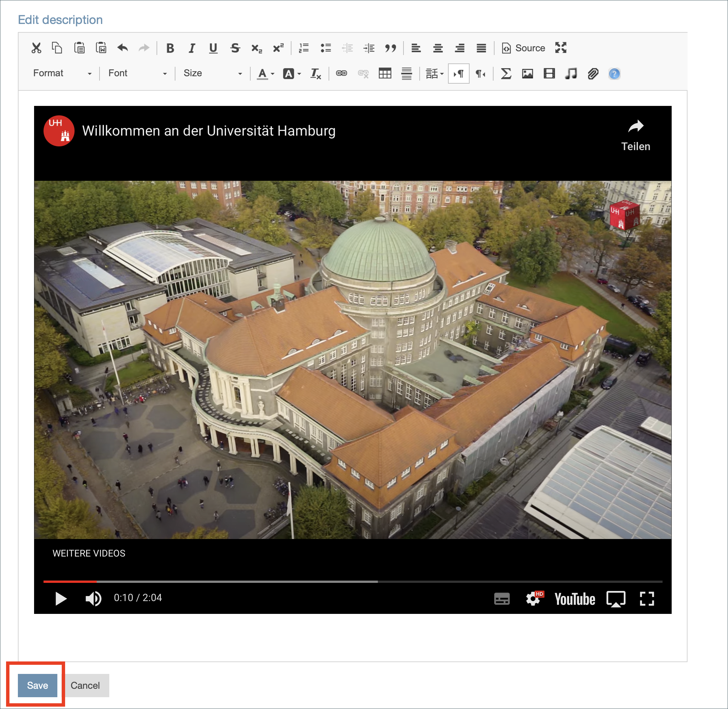Click the Insert Table icon

pos(385,74)
